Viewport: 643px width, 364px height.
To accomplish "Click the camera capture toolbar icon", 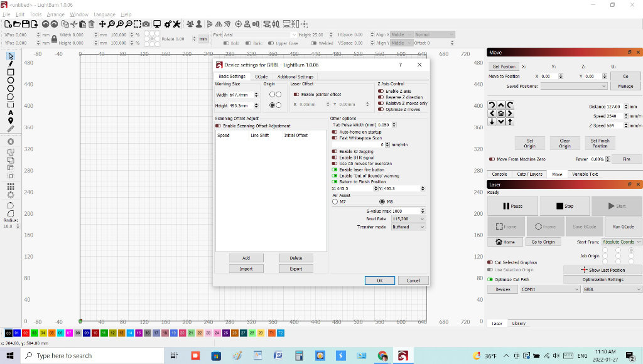I will (x=146, y=24).
